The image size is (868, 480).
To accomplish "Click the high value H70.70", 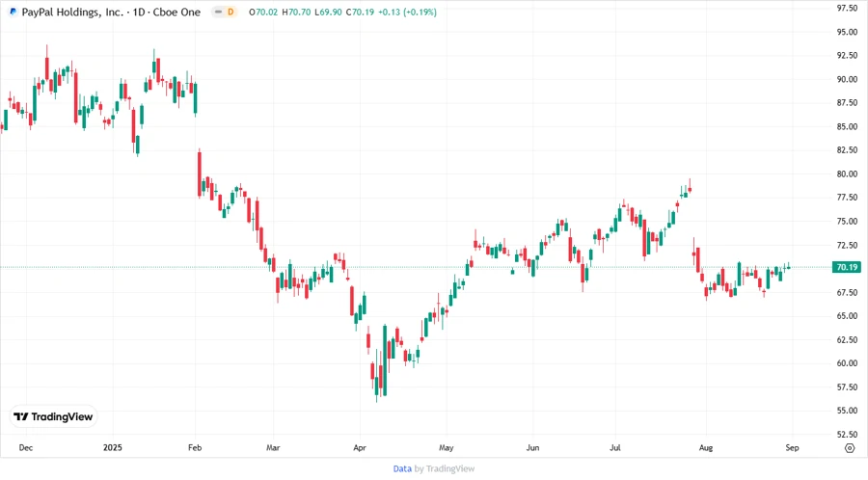I will 296,12.
